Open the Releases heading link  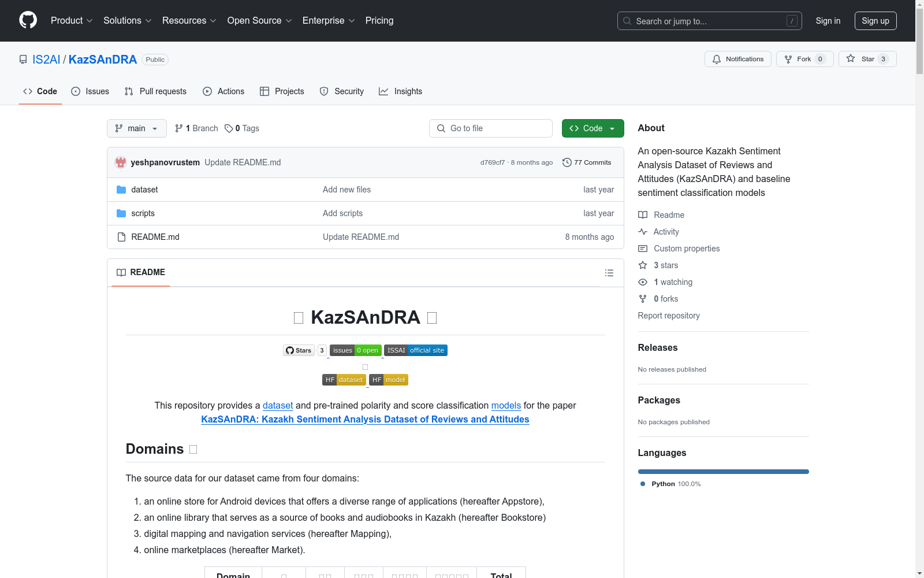pyautogui.click(x=658, y=347)
